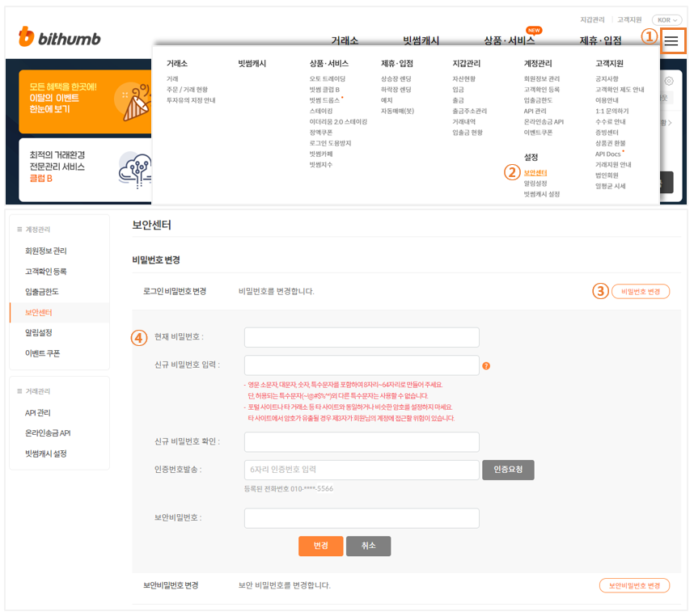
Task: Open 하락장 렌딩 from the mega menu
Action: (x=396, y=89)
